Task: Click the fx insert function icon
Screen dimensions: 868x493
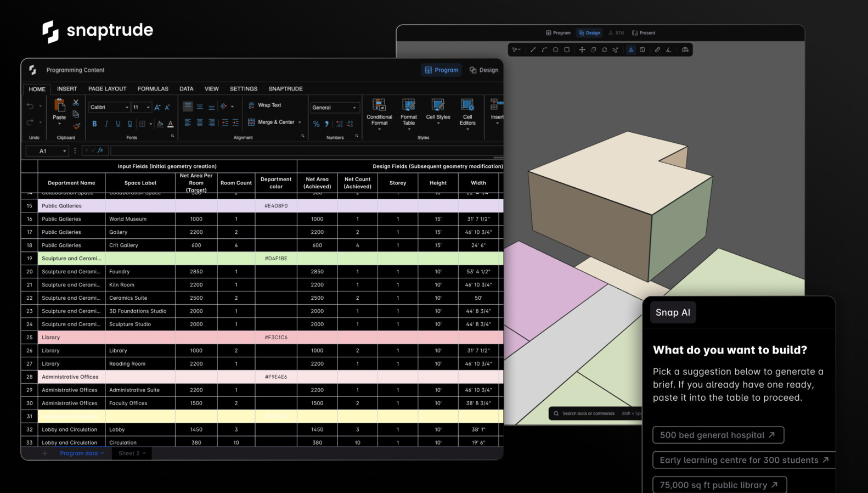Action: [100, 150]
